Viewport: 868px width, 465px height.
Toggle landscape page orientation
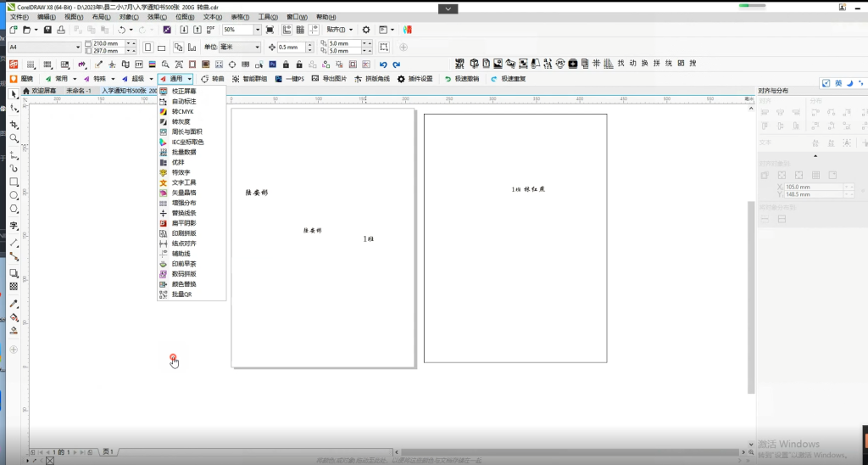click(x=163, y=48)
